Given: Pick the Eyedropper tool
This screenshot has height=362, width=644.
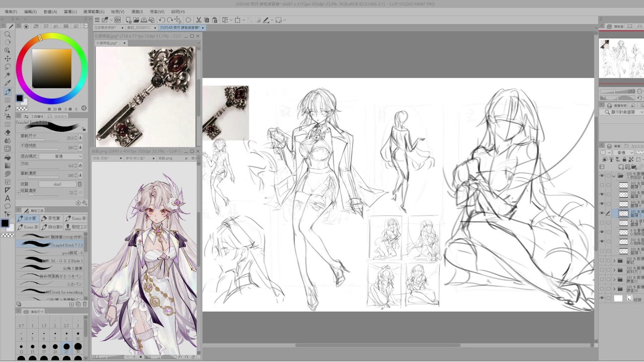Looking at the screenshot, I should click(x=8, y=83).
